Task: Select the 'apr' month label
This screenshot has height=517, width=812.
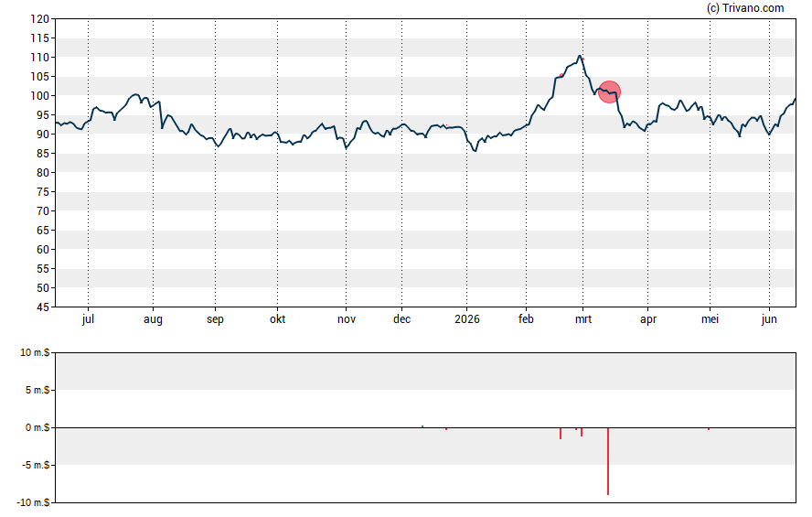Action: pyautogui.click(x=647, y=319)
